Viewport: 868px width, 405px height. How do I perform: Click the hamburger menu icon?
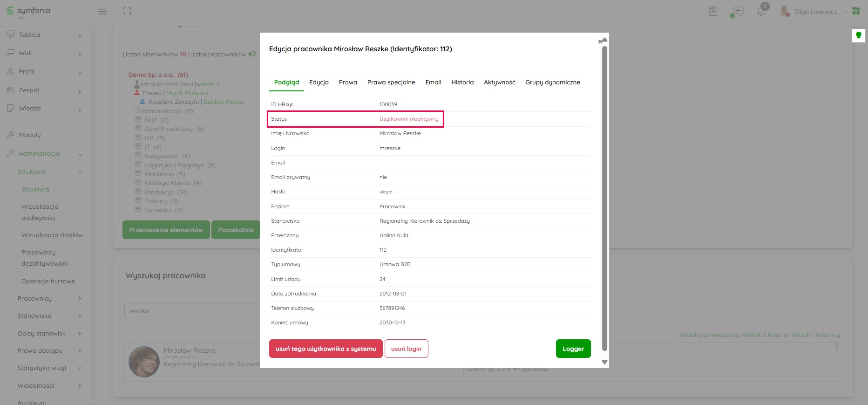(102, 12)
